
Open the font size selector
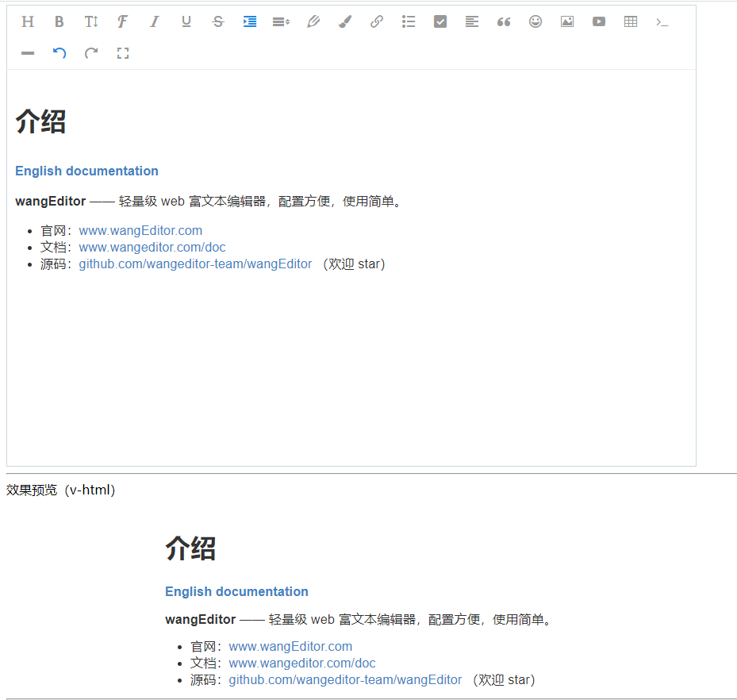click(x=90, y=21)
